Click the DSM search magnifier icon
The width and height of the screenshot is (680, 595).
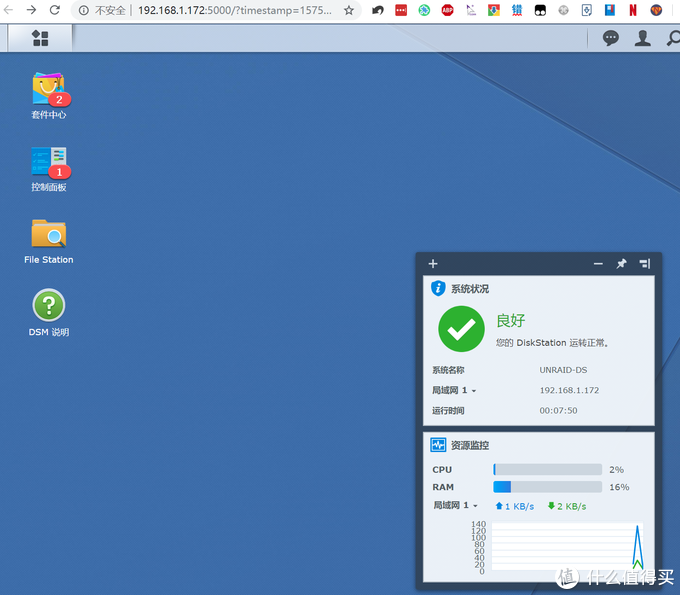tap(673, 38)
